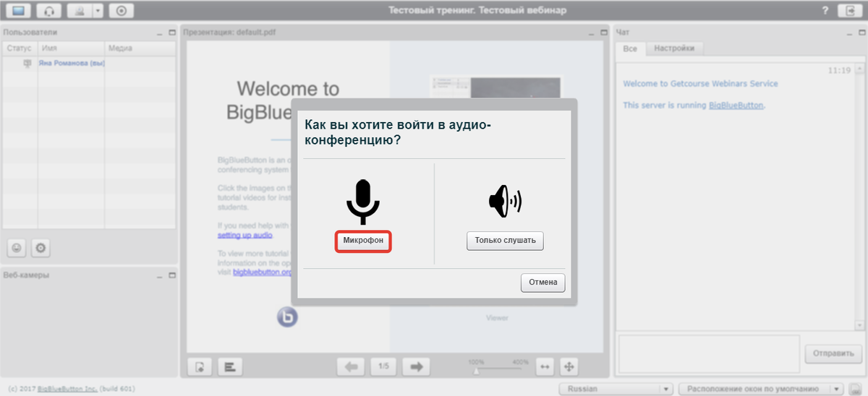Choose the Микрофон button to join audio

click(363, 241)
